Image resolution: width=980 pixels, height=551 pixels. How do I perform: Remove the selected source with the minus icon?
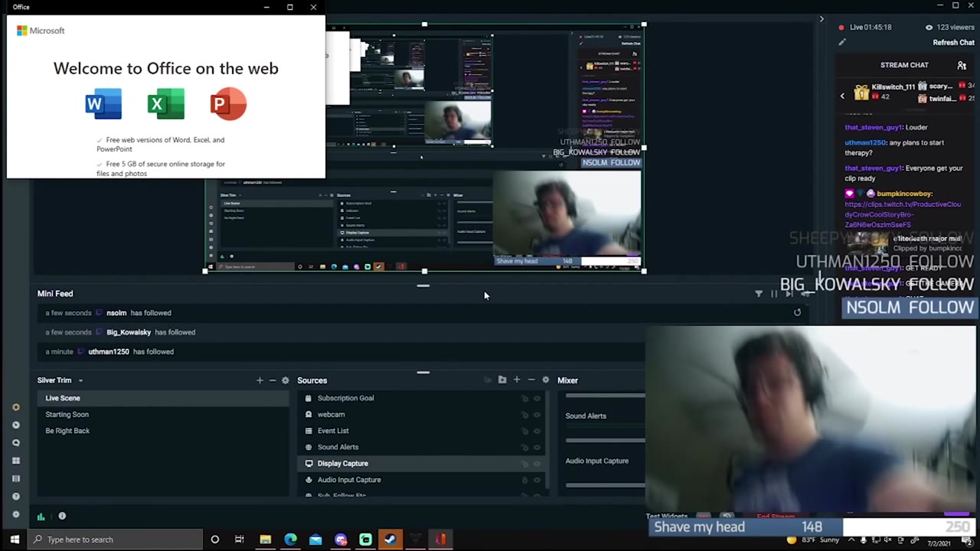coord(531,380)
